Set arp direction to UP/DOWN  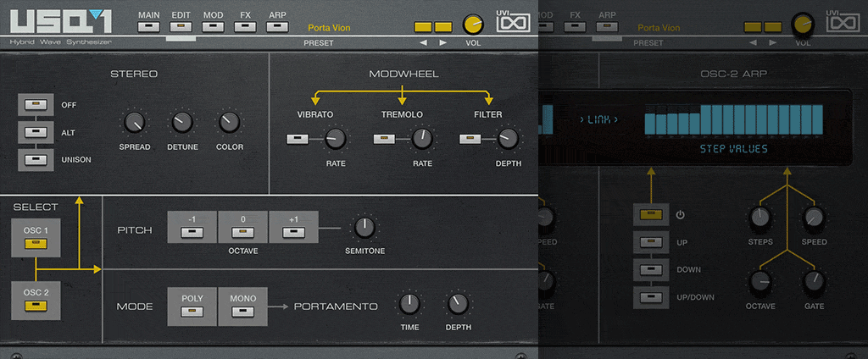[x=652, y=297]
